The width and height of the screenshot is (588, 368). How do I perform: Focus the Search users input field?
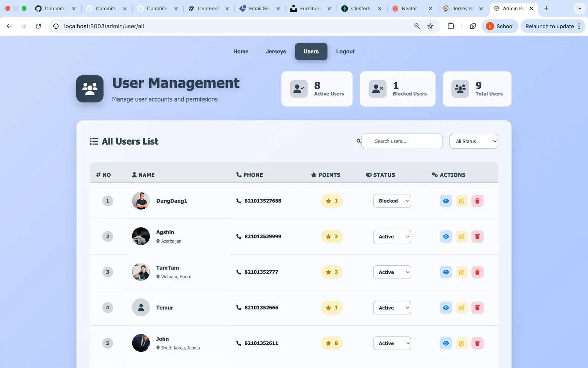(402, 141)
